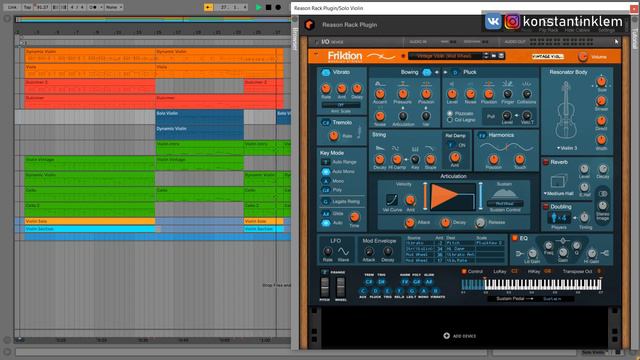Click the LFO Wave shape selector
640x360 pixels.
tap(344, 252)
